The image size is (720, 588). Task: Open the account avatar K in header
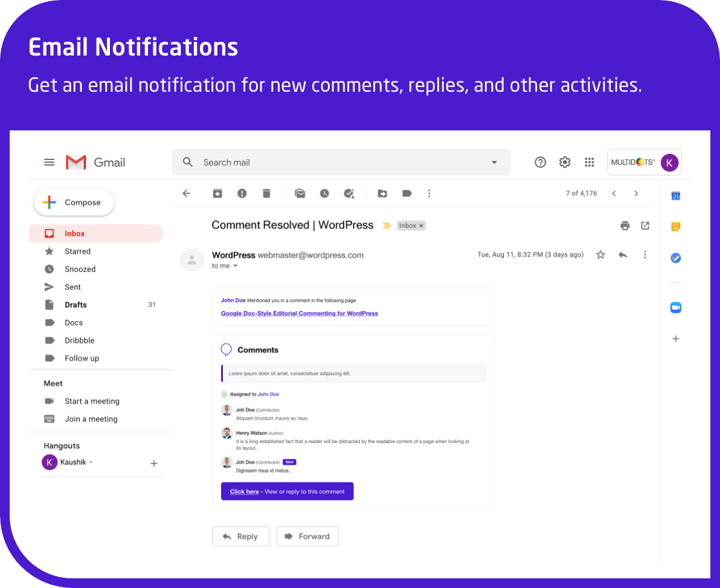click(669, 162)
